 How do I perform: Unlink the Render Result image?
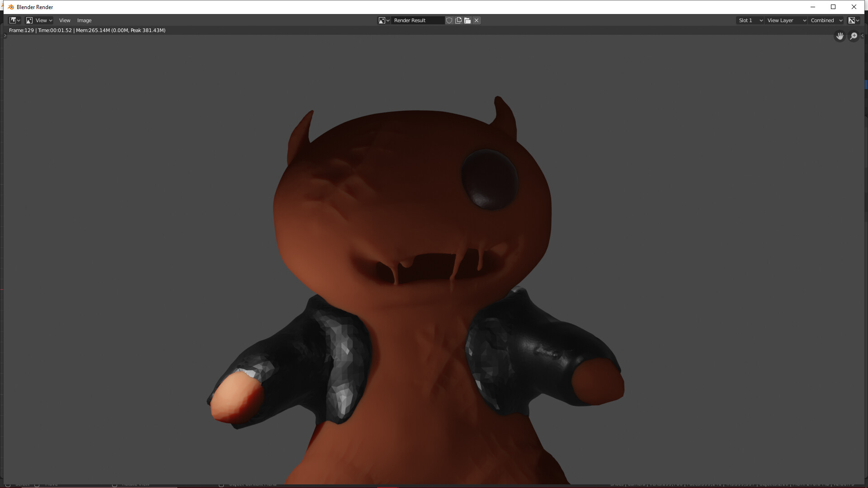coord(476,20)
